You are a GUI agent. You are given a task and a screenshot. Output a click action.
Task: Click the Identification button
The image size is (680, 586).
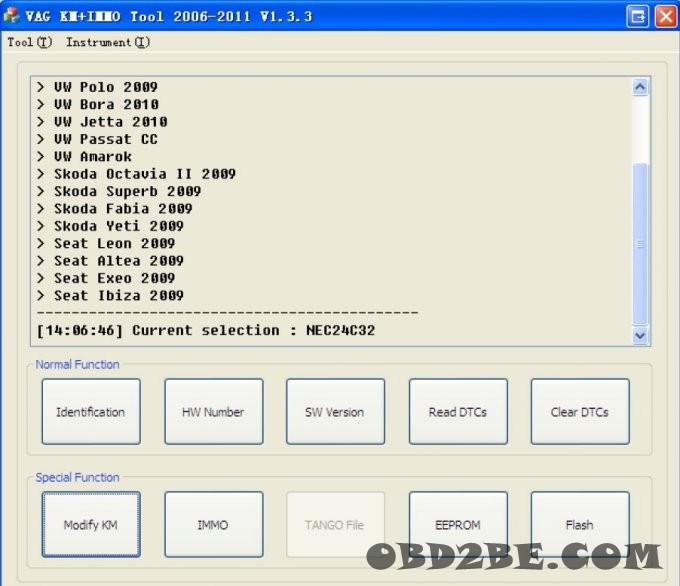pos(91,412)
